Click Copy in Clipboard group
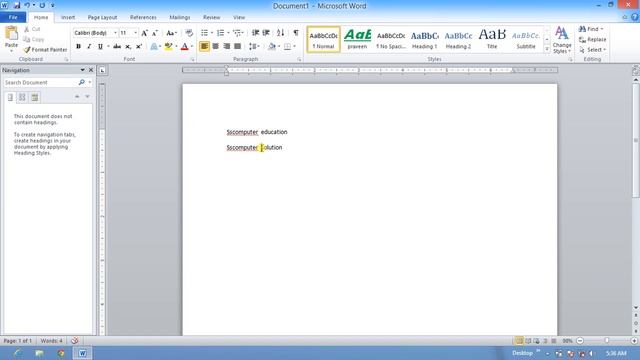 (x=33, y=39)
